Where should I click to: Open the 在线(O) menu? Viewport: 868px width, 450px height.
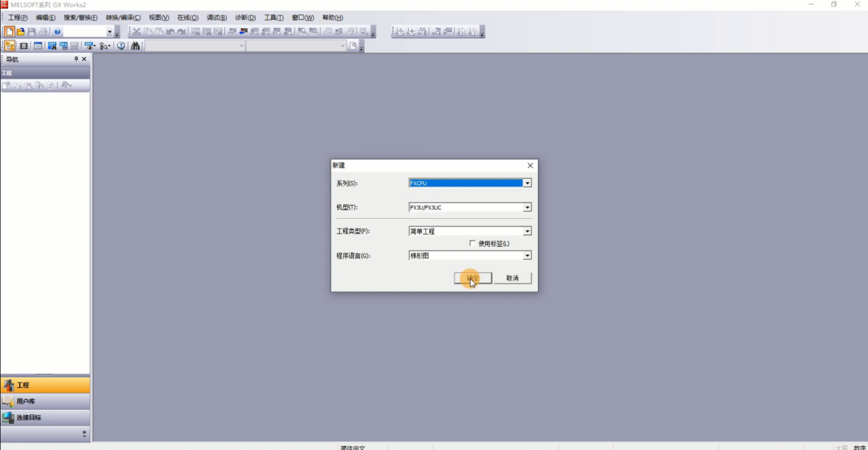[x=188, y=18]
